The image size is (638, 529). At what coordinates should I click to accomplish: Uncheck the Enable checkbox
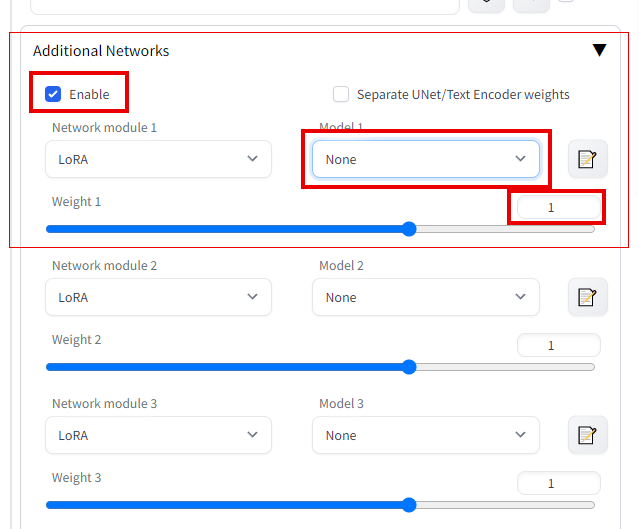click(53, 94)
